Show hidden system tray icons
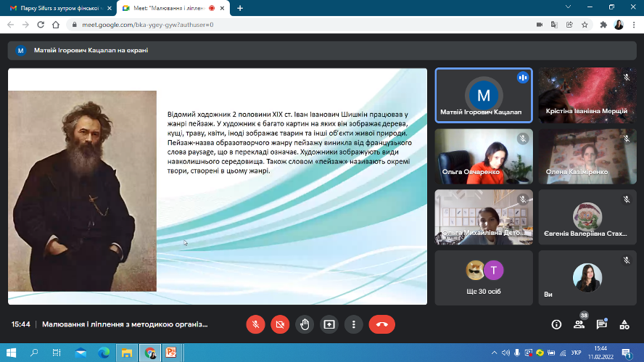 494,353
